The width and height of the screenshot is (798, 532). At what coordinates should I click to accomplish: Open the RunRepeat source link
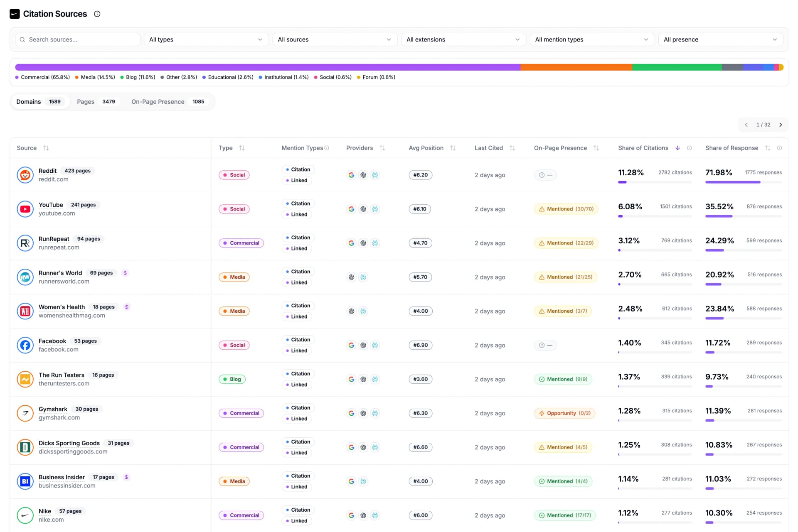54,239
